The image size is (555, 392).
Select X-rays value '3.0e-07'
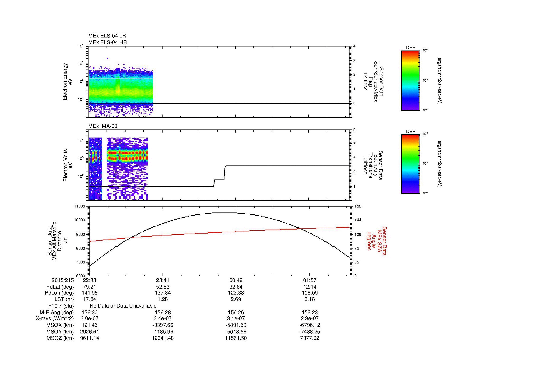[90, 318]
